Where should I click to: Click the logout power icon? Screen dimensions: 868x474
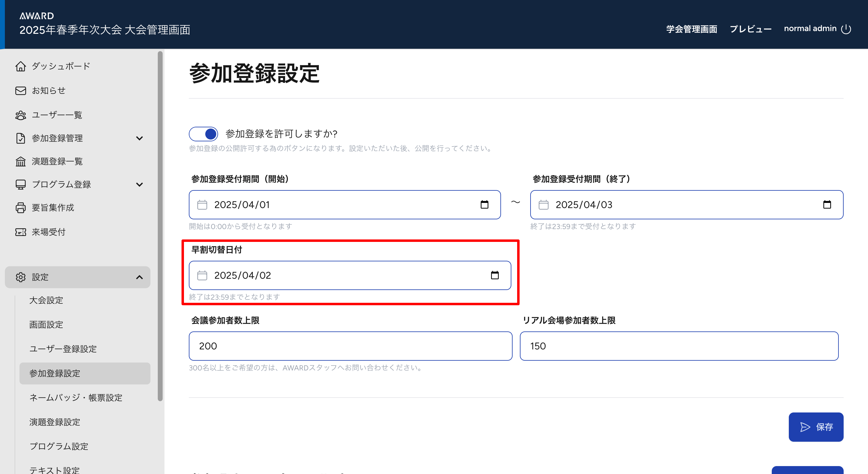click(846, 29)
